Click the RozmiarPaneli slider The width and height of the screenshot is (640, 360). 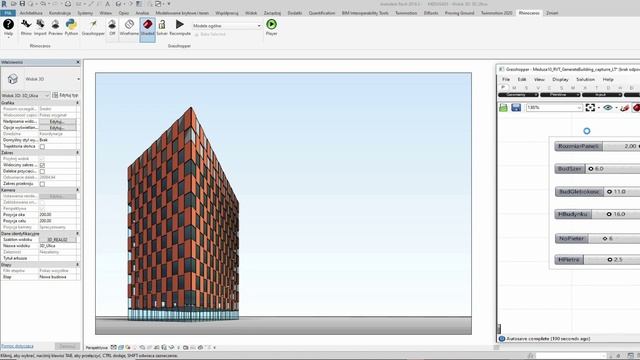point(597,146)
